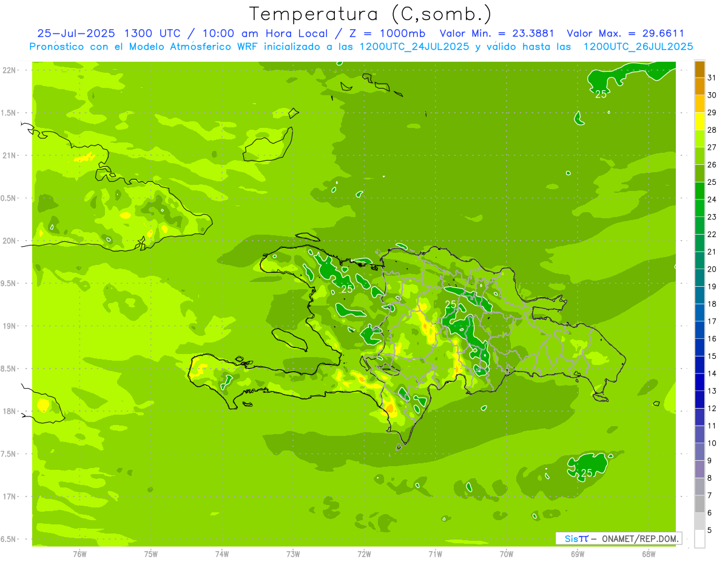Click the legend value 20

712,269
